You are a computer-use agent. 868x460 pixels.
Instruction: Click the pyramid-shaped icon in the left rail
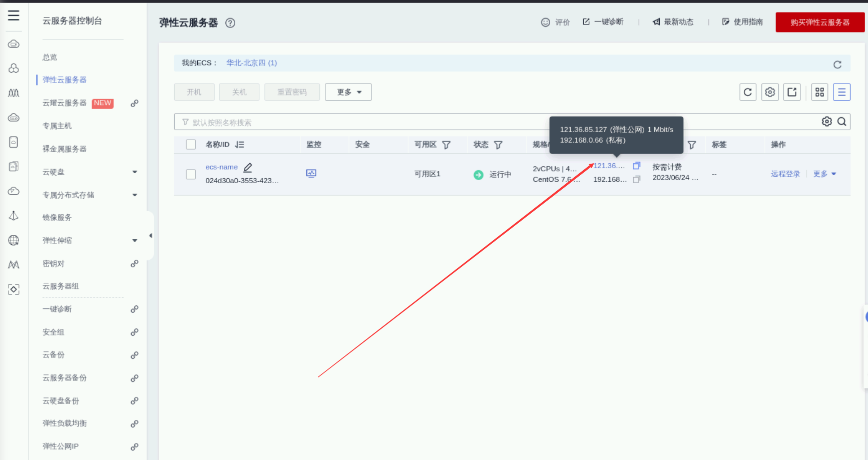tap(14, 216)
